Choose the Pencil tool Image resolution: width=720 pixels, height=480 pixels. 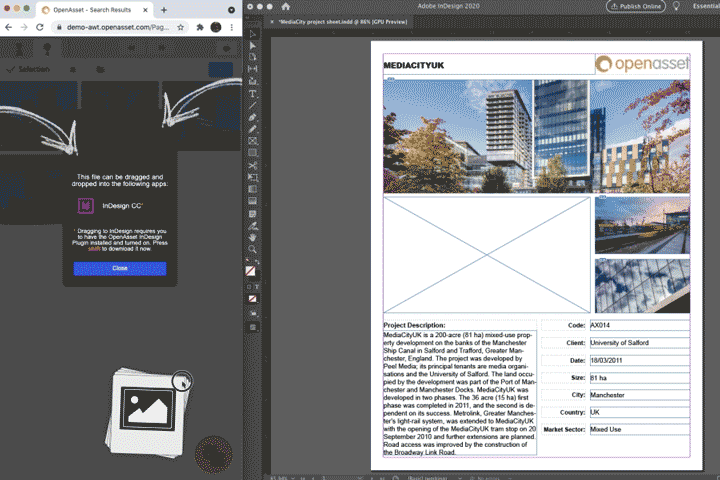pyautogui.click(x=253, y=130)
